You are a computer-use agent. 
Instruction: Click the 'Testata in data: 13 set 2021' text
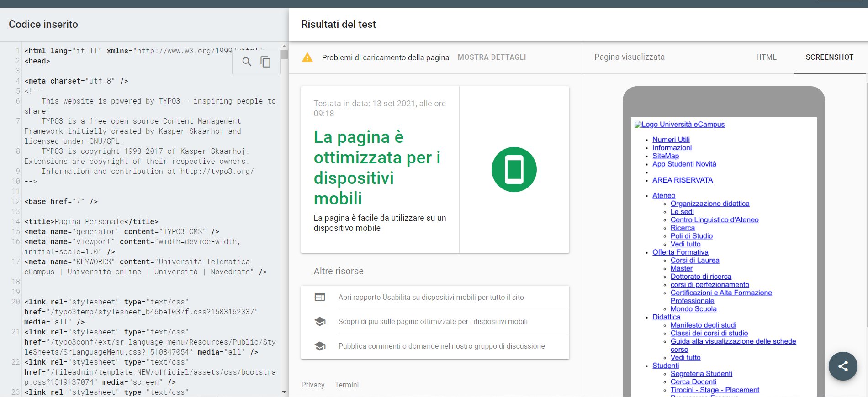click(x=380, y=109)
